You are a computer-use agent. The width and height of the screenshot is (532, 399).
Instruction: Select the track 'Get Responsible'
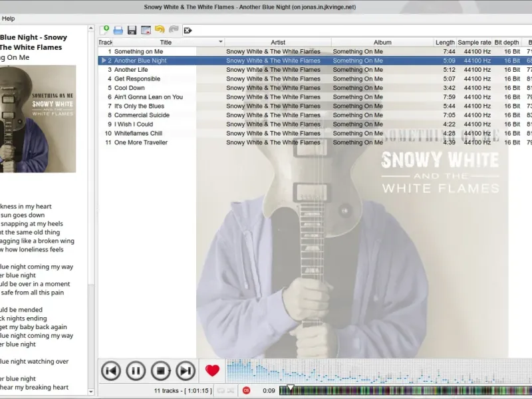[137, 78]
